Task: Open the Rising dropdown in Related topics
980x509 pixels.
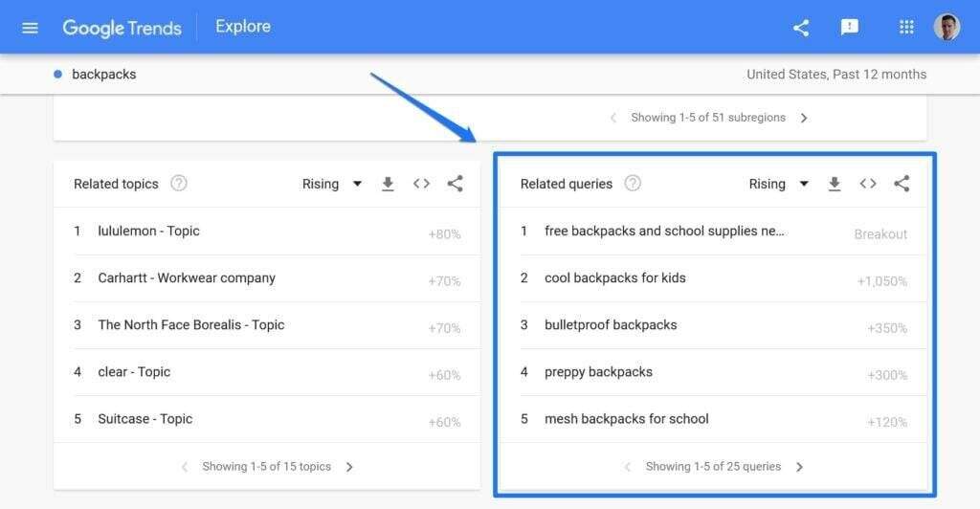Action: pos(331,184)
